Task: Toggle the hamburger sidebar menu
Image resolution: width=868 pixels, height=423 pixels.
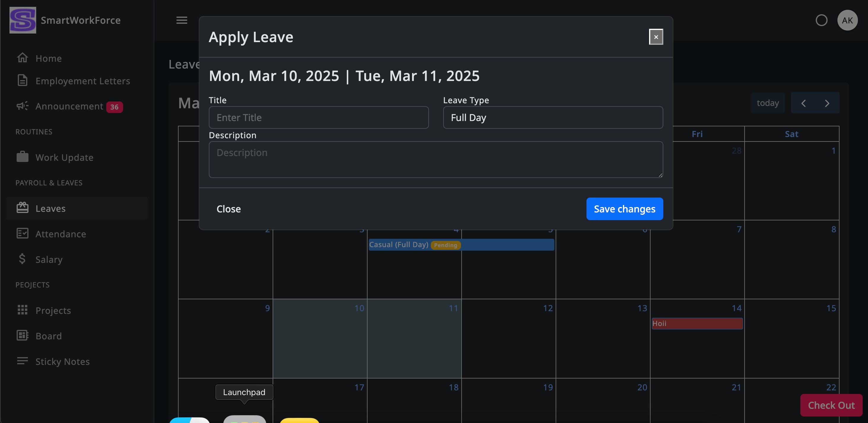Action: click(182, 20)
